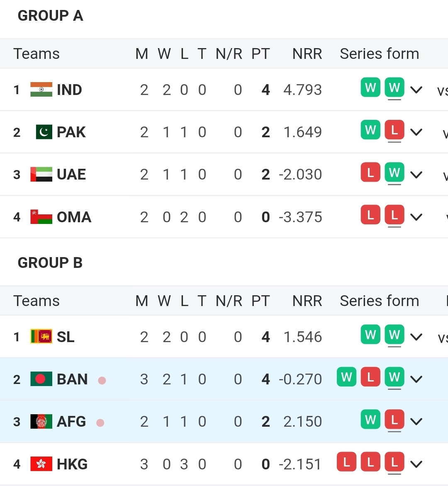
Task: Click the Bangladesh flag icon
Action: pyautogui.click(x=41, y=379)
